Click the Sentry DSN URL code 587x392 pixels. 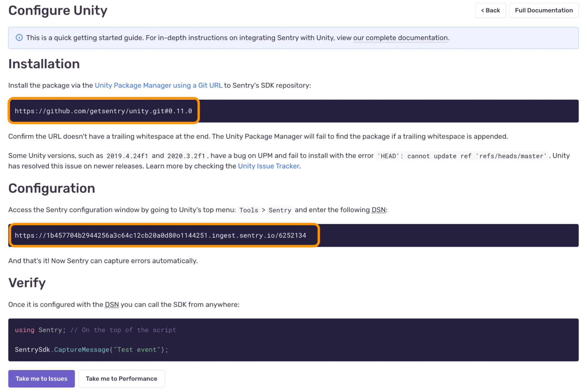click(x=160, y=235)
